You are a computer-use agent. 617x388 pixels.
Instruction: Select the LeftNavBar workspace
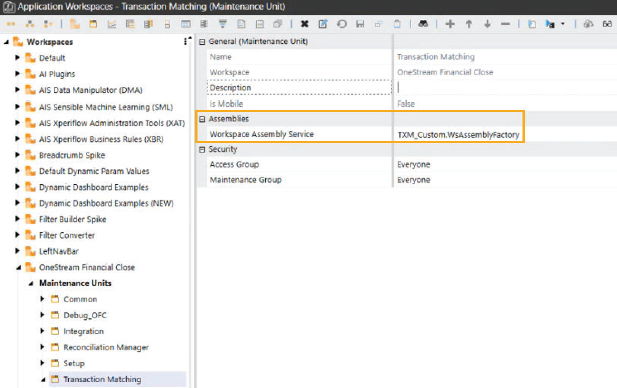click(59, 251)
